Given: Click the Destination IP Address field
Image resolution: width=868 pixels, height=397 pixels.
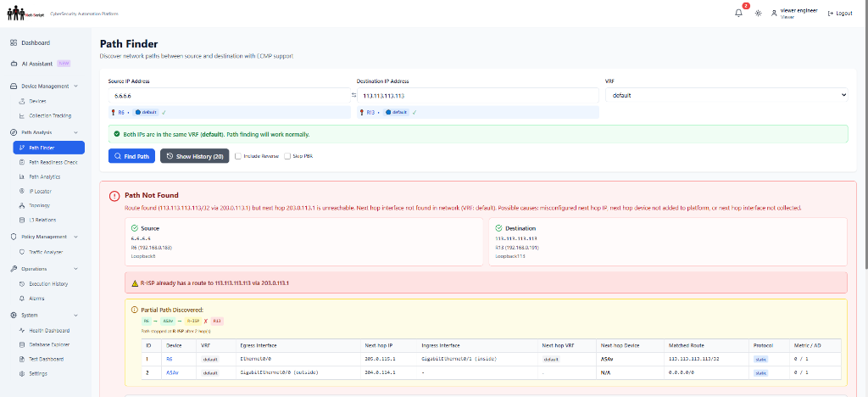Looking at the screenshot, I should pos(478,96).
